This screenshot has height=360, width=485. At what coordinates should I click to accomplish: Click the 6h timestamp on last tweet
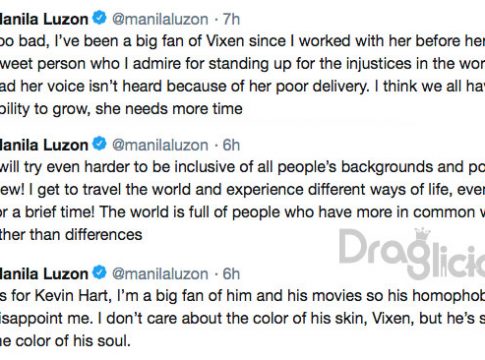(x=231, y=274)
